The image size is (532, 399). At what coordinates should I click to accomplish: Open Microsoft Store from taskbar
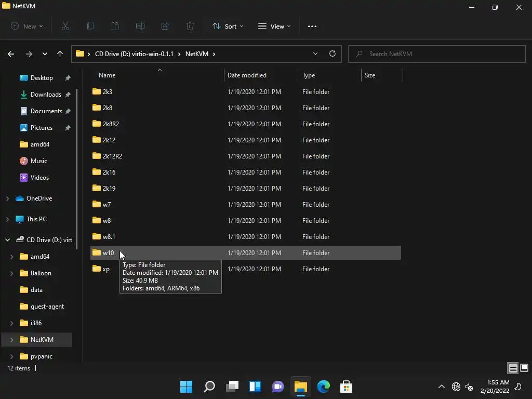click(346, 387)
